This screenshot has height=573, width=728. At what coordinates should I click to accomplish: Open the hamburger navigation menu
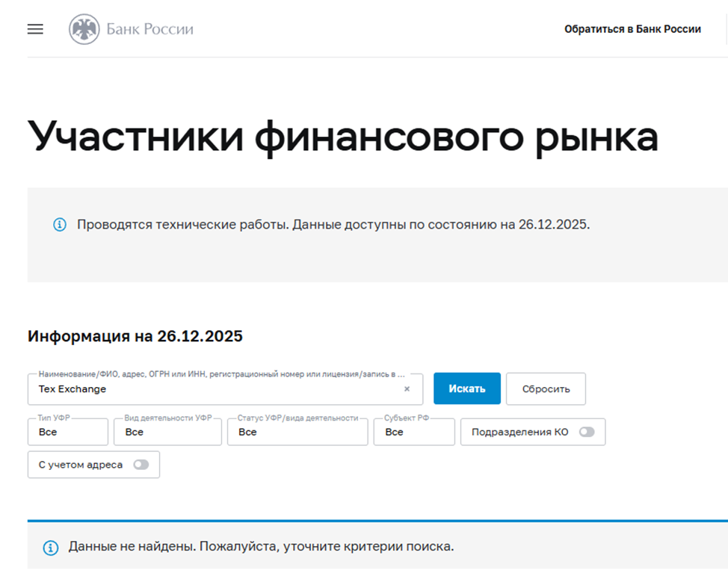(35, 29)
